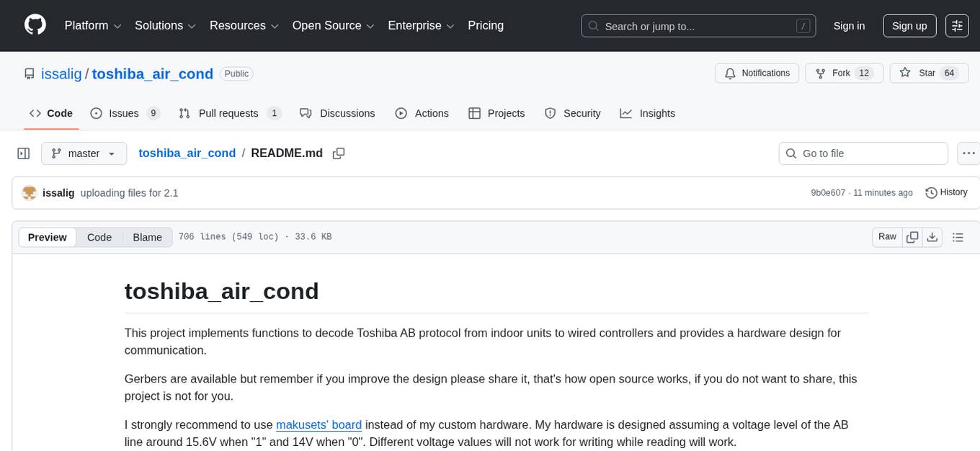Open the Issues tab icon
Screen dimensions: 980x451
click(x=95, y=113)
